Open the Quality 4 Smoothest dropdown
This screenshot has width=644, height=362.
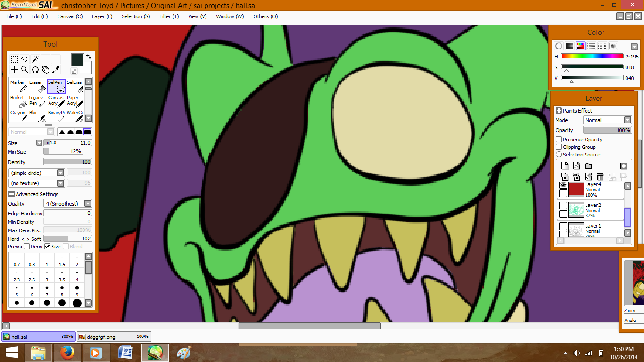click(68, 204)
